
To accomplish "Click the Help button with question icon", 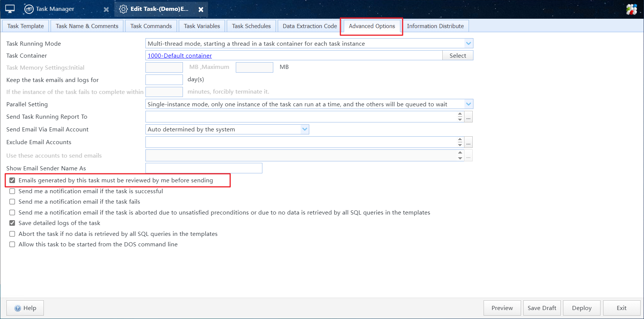I will tap(25, 308).
